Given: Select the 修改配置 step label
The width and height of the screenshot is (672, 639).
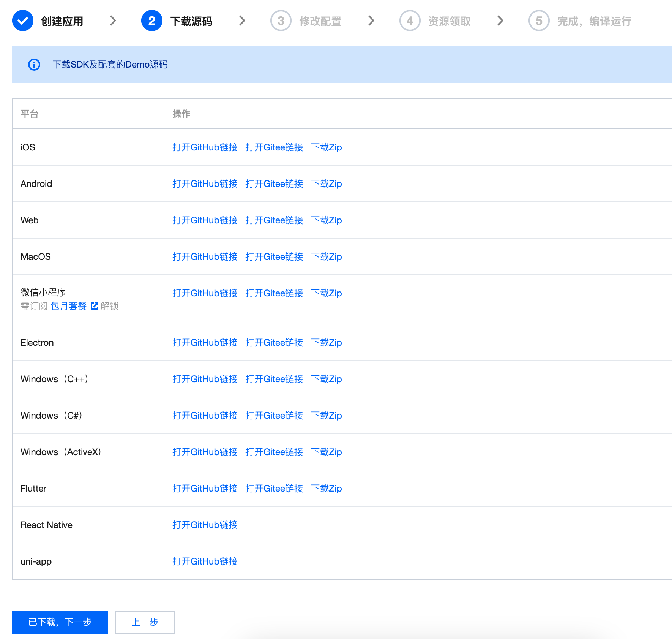Looking at the screenshot, I should point(320,21).
